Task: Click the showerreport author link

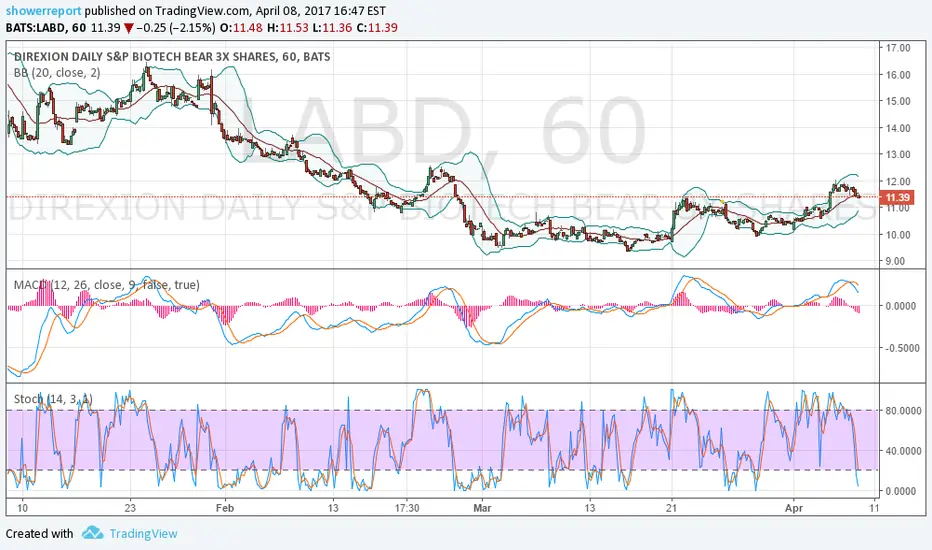Action: click(43, 11)
